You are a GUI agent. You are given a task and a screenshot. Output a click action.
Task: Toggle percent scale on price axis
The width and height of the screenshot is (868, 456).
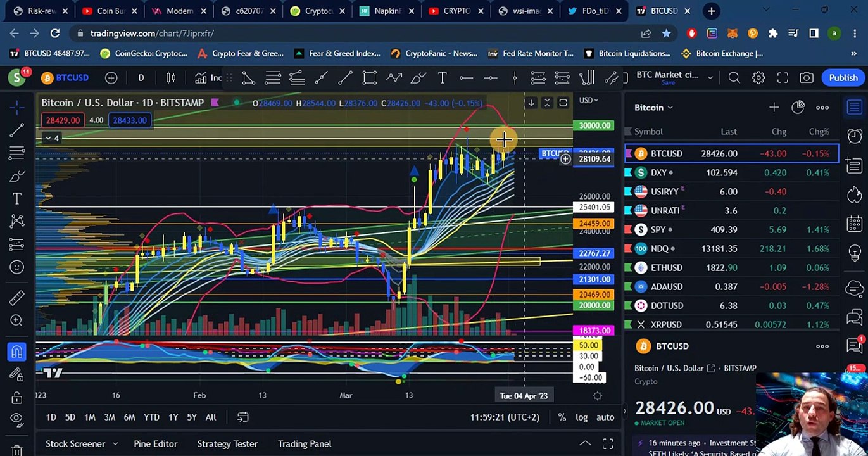click(x=562, y=417)
